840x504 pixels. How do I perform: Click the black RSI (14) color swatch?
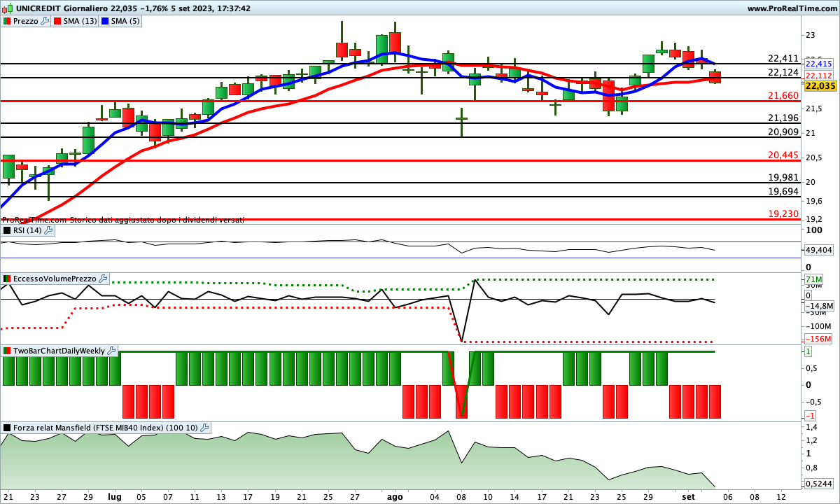[7, 230]
